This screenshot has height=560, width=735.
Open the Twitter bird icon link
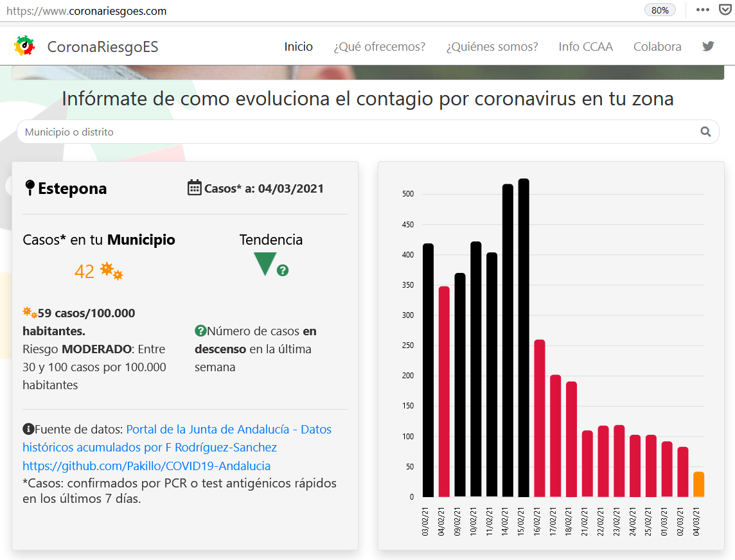point(708,46)
